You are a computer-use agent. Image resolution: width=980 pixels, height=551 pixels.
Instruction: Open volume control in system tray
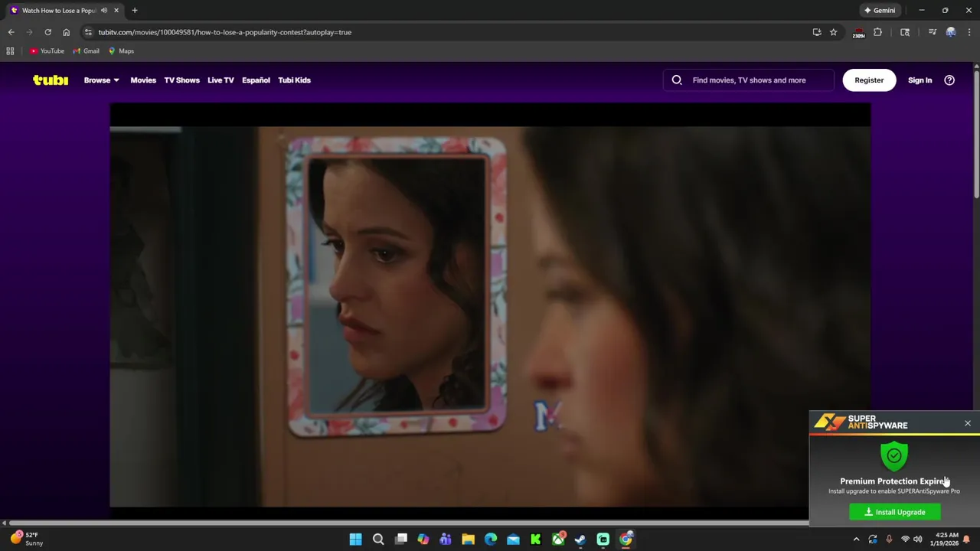917,540
